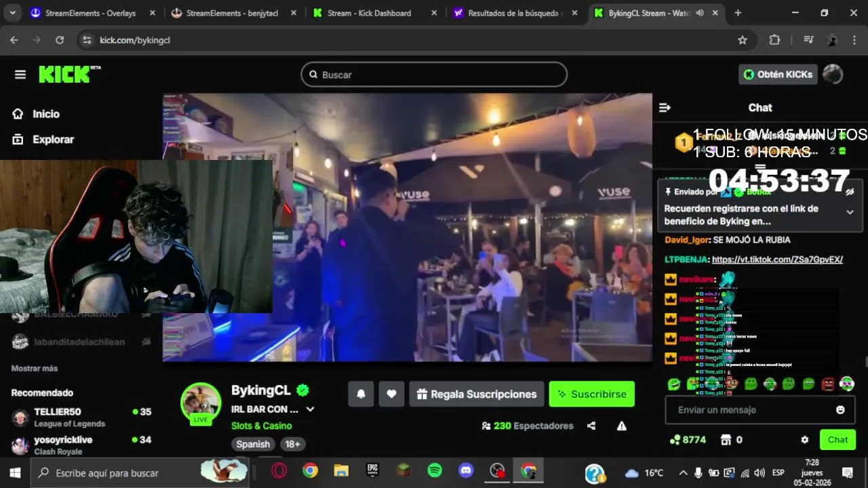Click the Spanish language tag
Screen dimensions: 868x488
pos(253,445)
